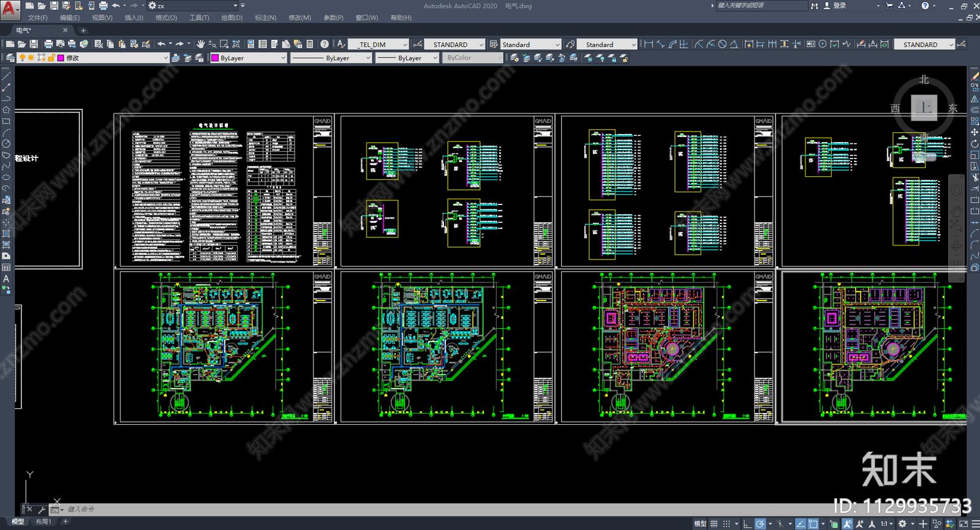
Task: Click the ViewCube 上 top face
Action: 924,108
